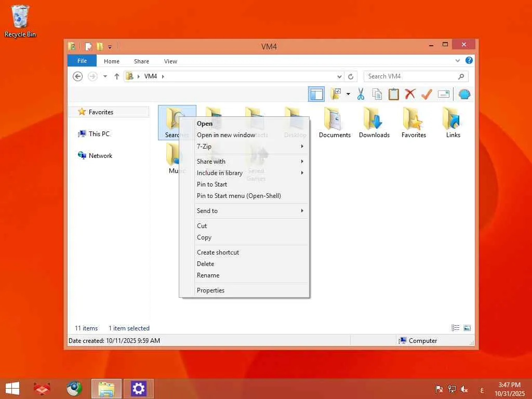Choose bold Open in context menu
The image size is (532, 399).
(244, 124)
